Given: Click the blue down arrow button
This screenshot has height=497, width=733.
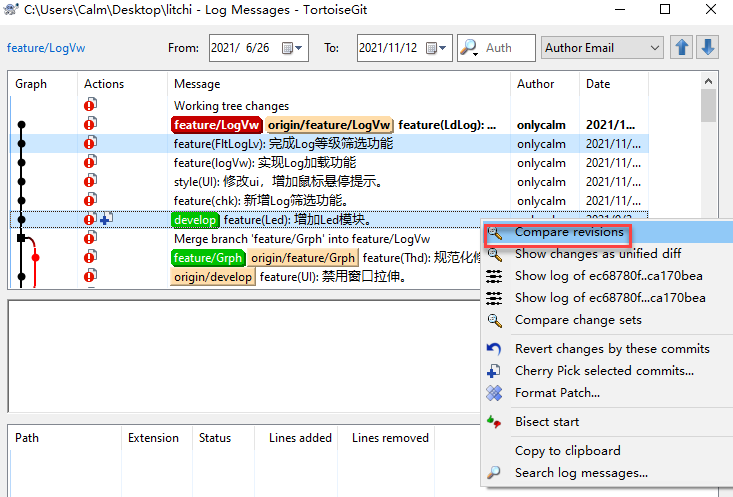Looking at the screenshot, I should (x=707, y=48).
